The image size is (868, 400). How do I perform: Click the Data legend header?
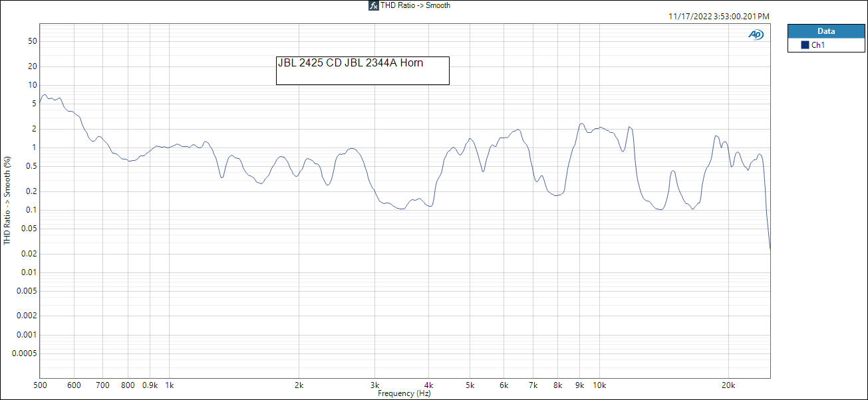pos(826,31)
